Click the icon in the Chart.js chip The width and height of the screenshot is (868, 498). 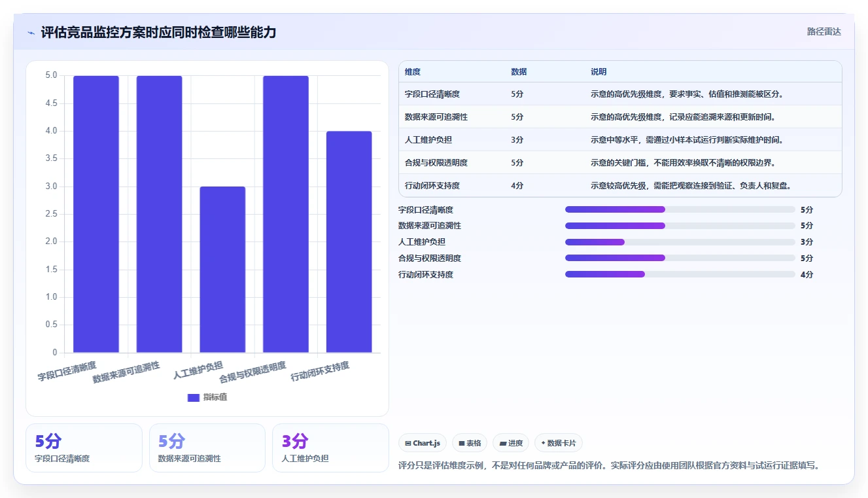(408, 443)
